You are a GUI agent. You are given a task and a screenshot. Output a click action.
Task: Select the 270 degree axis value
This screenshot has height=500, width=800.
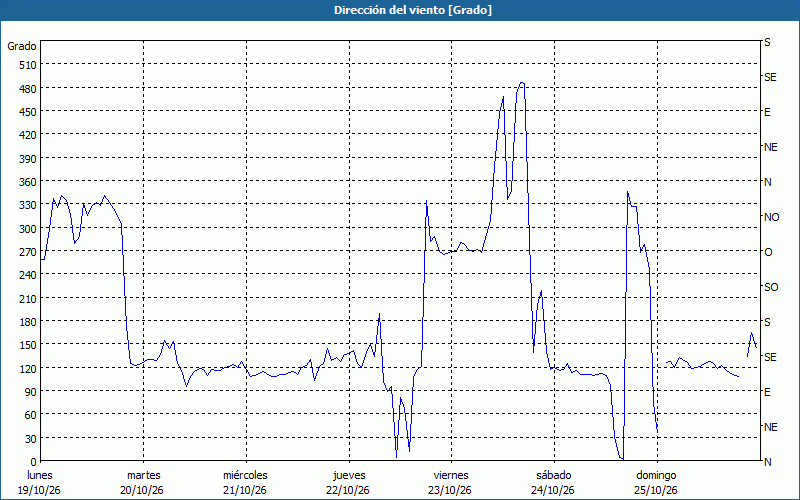pyautogui.click(x=27, y=252)
